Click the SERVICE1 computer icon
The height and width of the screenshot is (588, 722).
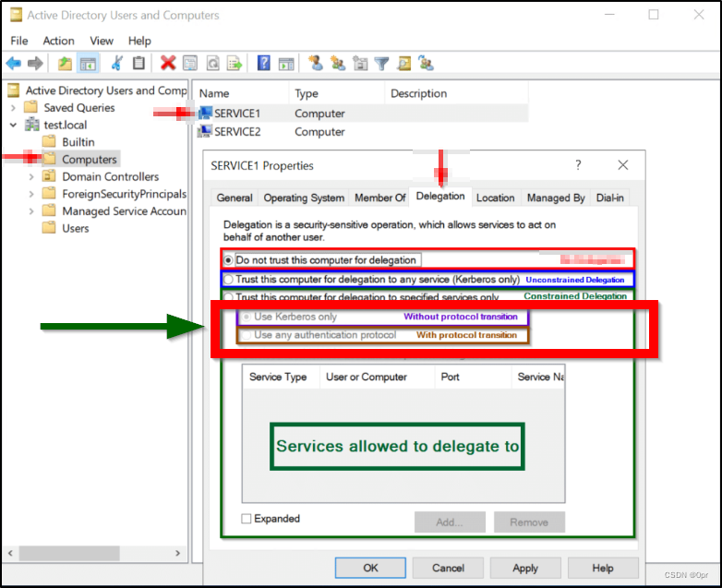[x=205, y=114]
